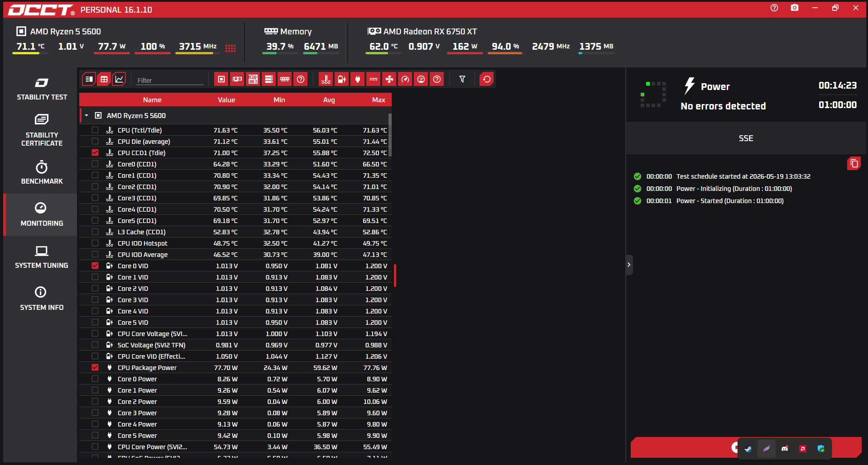Click the Power - Started log entry
This screenshot has height=465, width=868.
tap(730, 201)
